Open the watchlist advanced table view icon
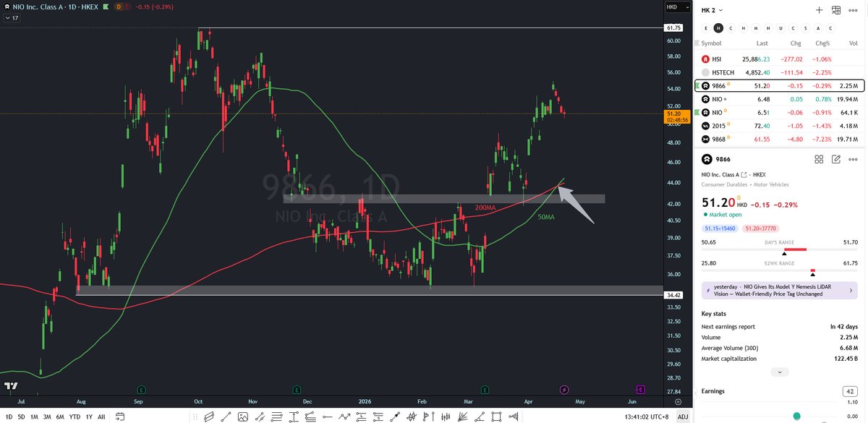 [836, 10]
